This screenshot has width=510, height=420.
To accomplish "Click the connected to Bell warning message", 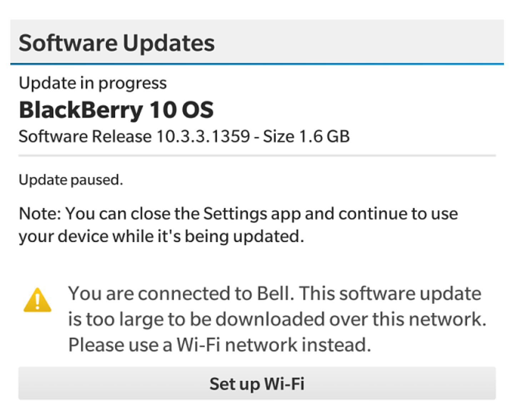I will pos(277,319).
